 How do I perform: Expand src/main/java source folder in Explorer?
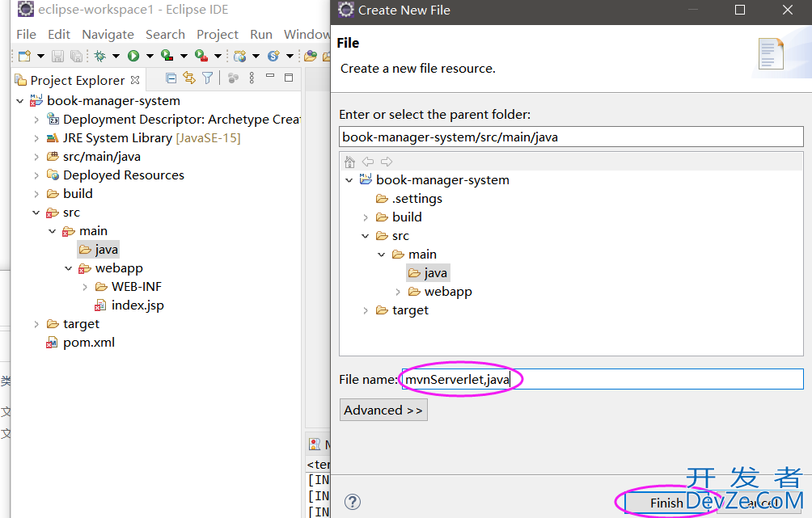[36, 157]
